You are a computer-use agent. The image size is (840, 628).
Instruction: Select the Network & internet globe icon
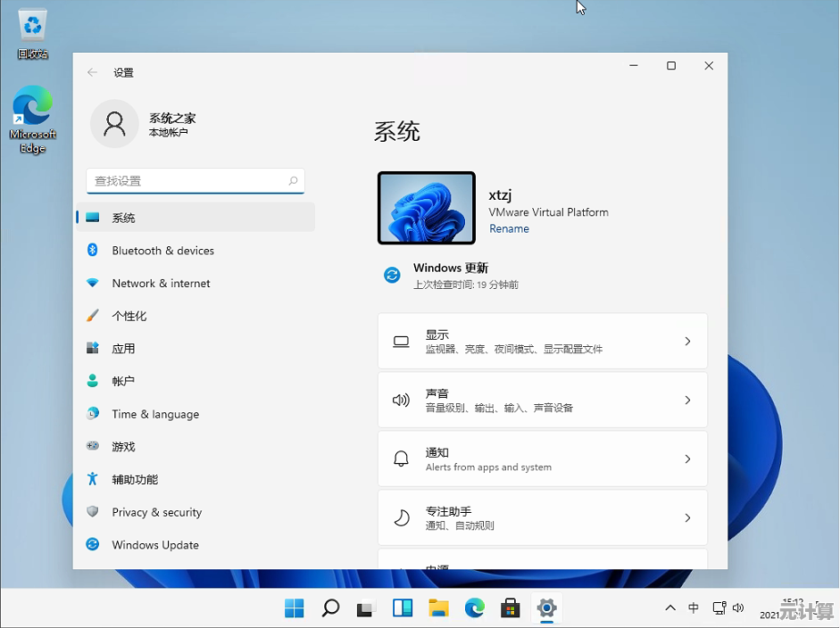pos(93,283)
